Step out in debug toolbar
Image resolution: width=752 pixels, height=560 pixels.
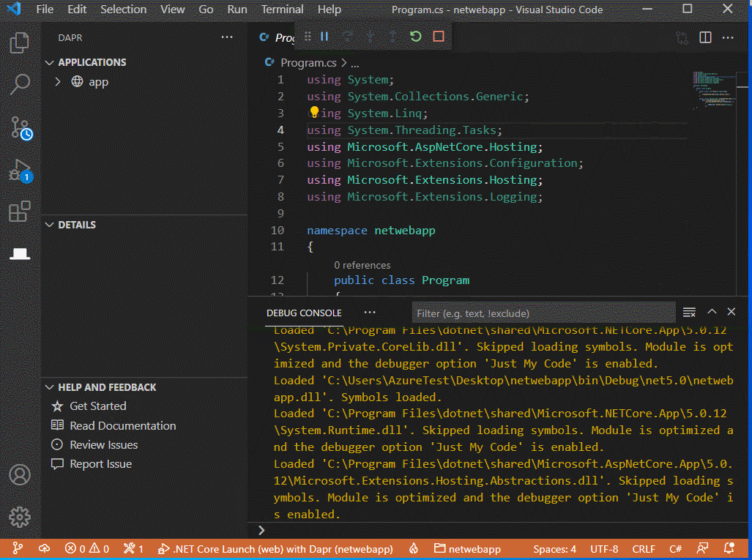pyautogui.click(x=392, y=37)
